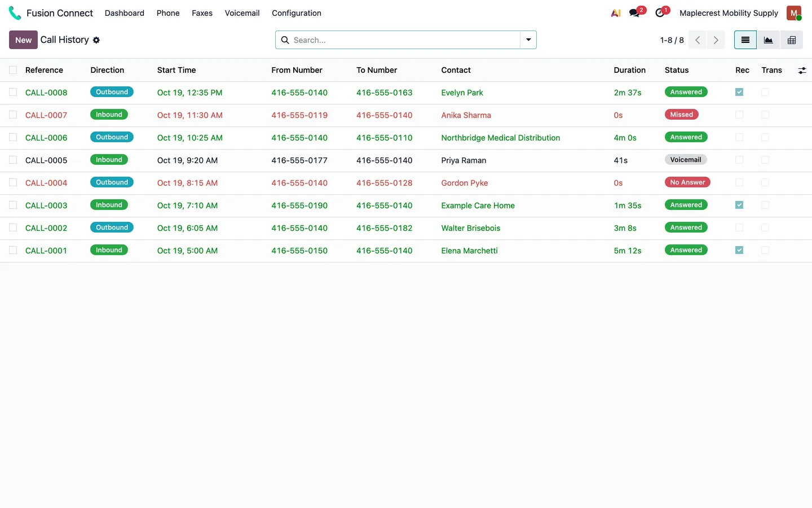
Task: Click the No Answer status badge
Action: [687, 182]
